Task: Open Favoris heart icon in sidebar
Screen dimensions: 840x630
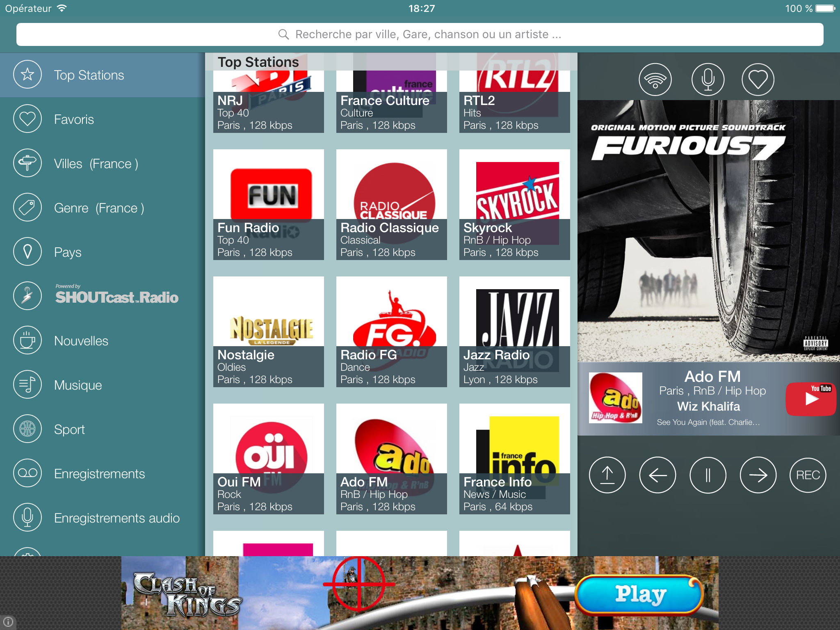Action: [27, 119]
